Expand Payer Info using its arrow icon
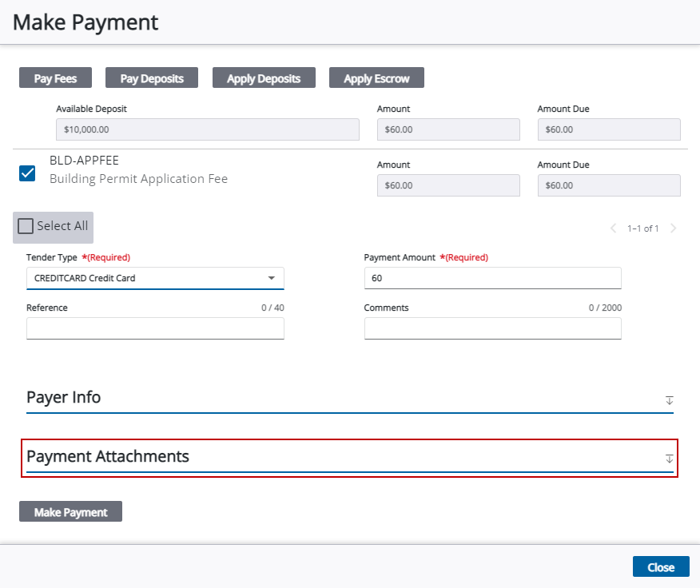The height and width of the screenshot is (588, 700). coord(670,399)
